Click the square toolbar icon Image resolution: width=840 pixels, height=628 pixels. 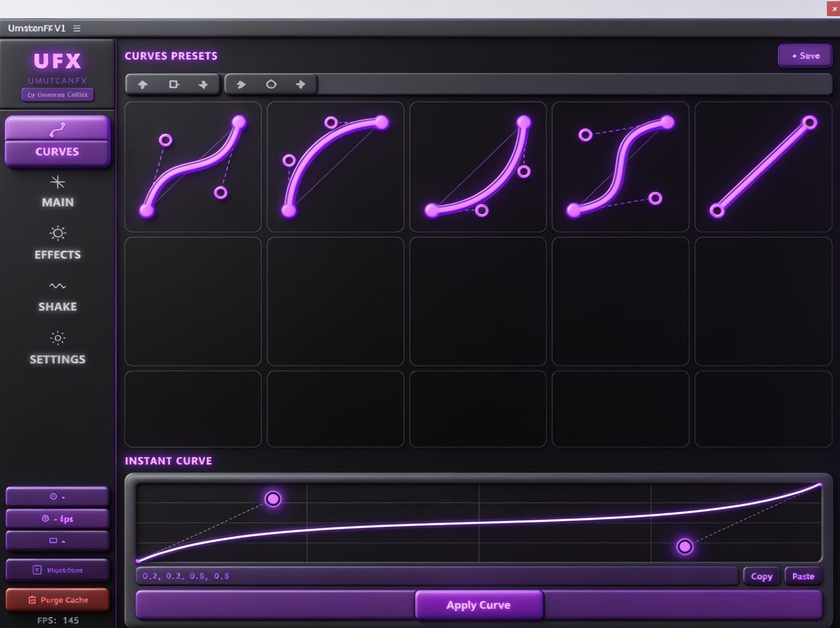173,85
